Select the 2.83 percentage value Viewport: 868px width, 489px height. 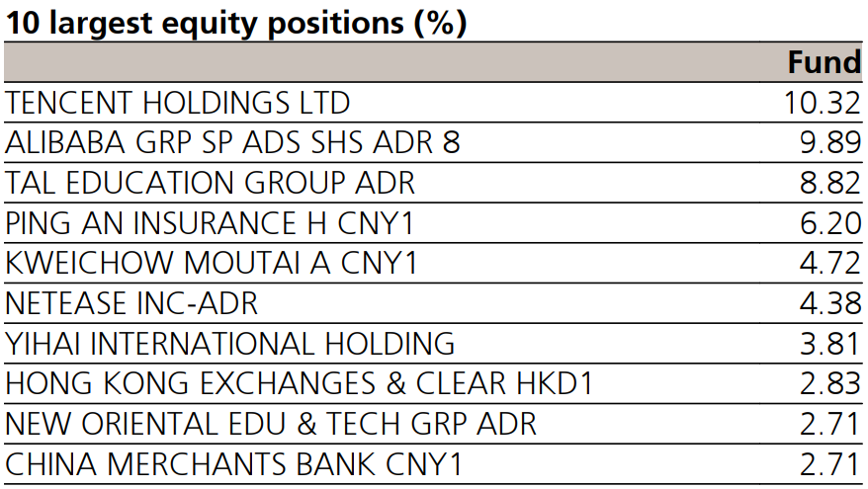pos(830,383)
